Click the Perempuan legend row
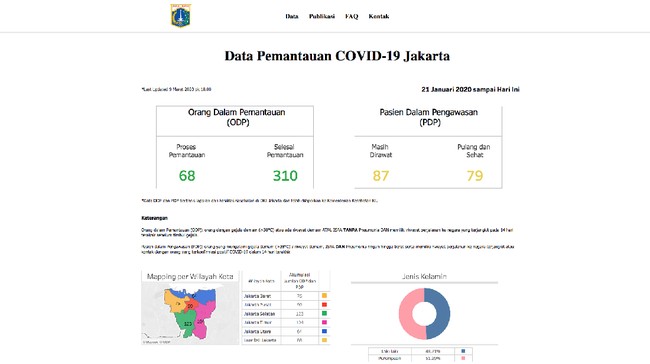Image resolution: width=650 pixels, height=364 pixels. tap(420, 358)
